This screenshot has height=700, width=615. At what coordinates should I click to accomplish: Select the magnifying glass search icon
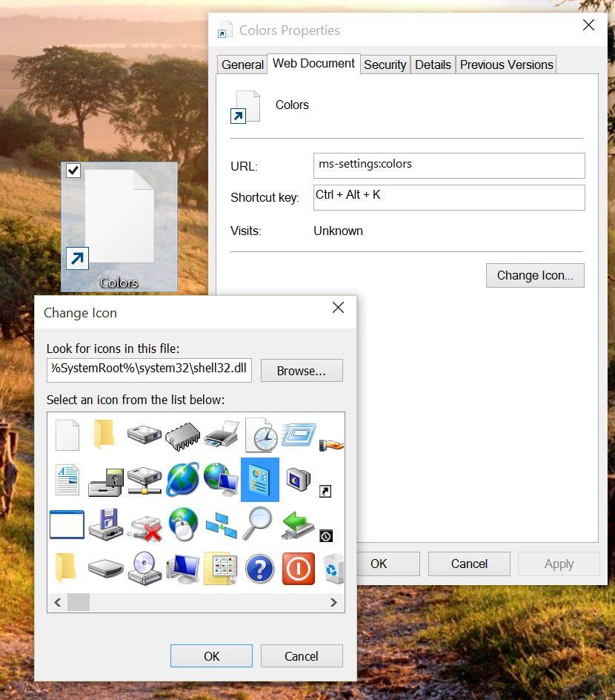coord(259,524)
